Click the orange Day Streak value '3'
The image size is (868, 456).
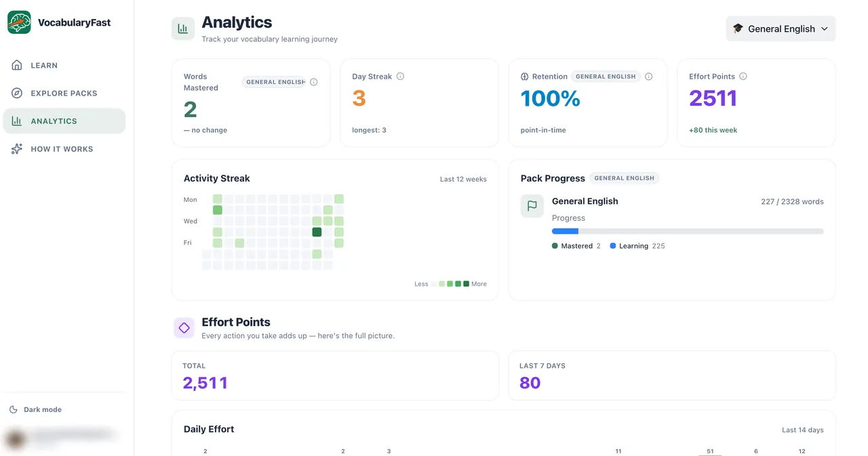[359, 99]
